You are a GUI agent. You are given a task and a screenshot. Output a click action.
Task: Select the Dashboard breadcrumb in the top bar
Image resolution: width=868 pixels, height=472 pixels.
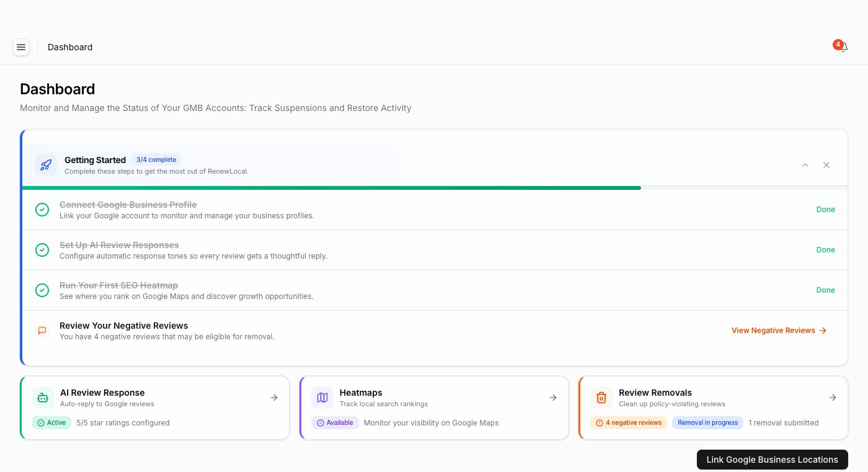point(69,47)
